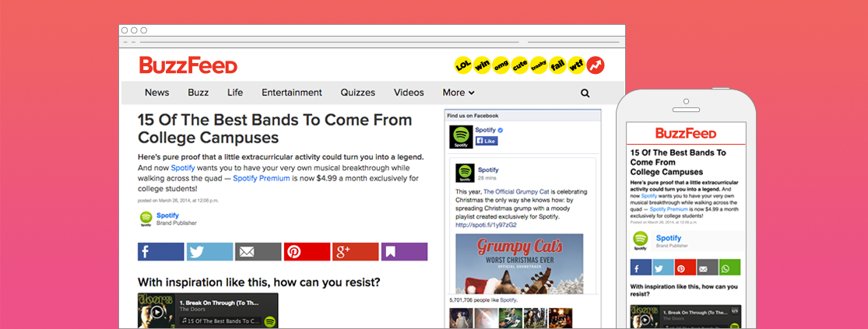Go to the Quizzes section
This screenshot has width=868, height=329.
(x=357, y=93)
